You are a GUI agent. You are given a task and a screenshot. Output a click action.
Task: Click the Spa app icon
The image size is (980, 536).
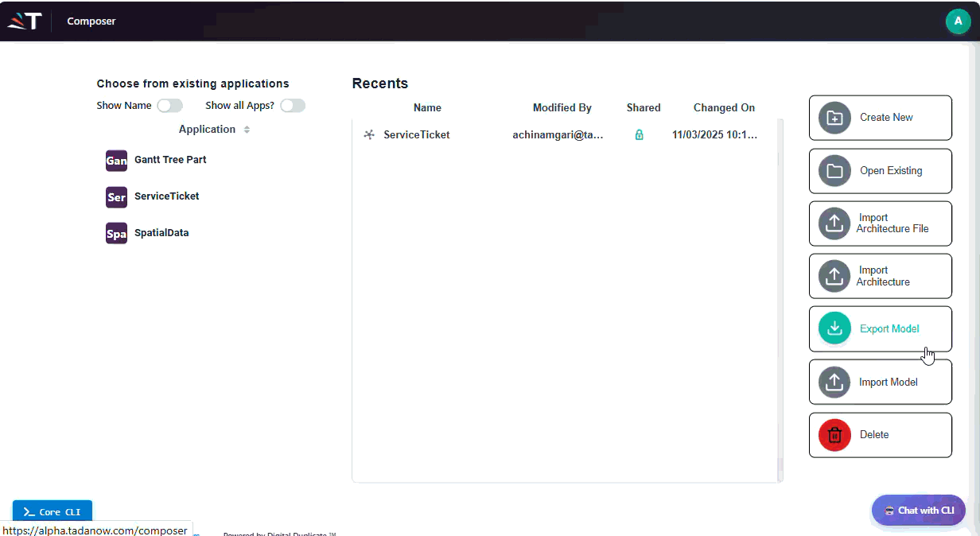(x=116, y=234)
